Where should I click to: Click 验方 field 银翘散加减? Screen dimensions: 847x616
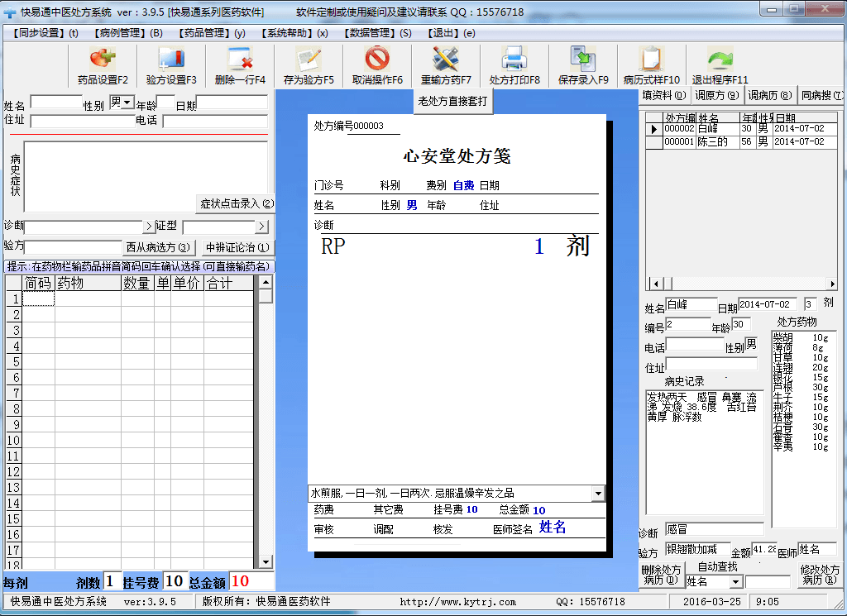697,550
